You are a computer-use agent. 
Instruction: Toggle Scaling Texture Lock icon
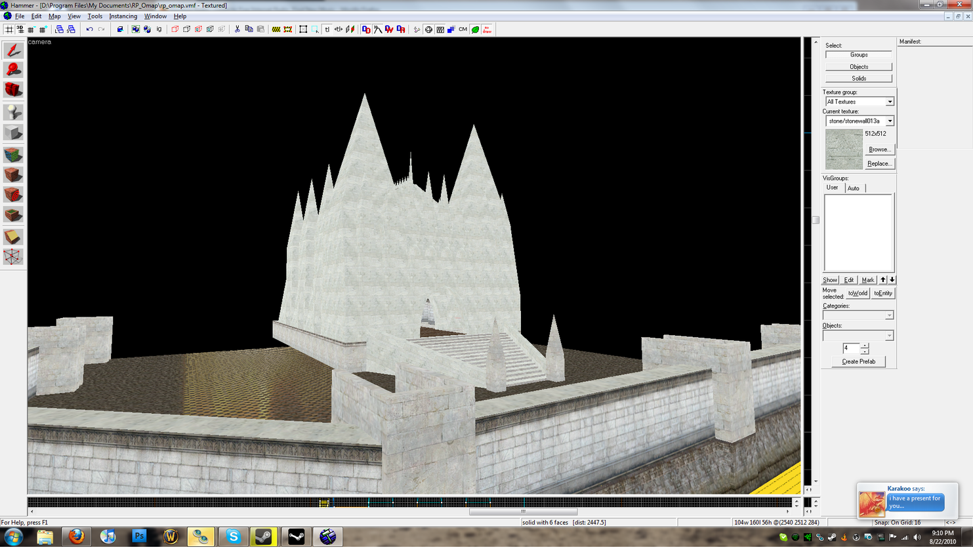tap(339, 30)
